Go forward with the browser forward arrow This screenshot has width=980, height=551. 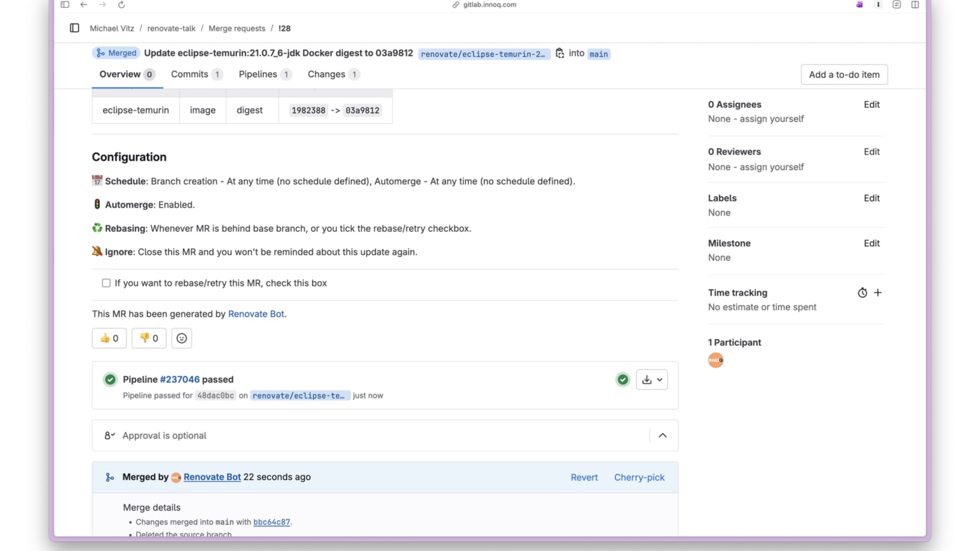point(103,5)
